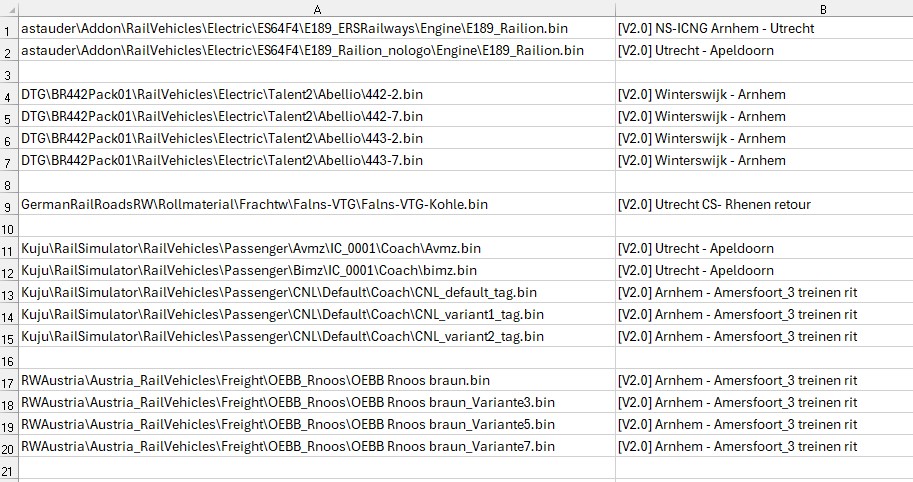
Task: Select row 9 header
Action: (9, 204)
